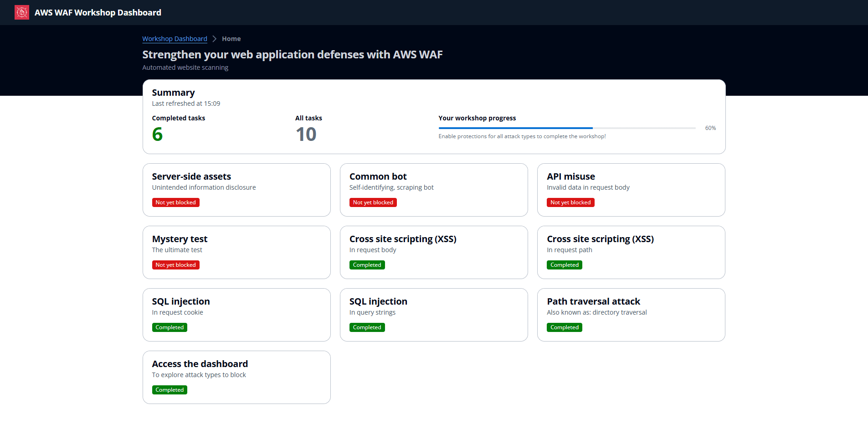Click the Automated website scanning subtitle
The height and width of the screenshot is (430, 868).
coord(185,67)
